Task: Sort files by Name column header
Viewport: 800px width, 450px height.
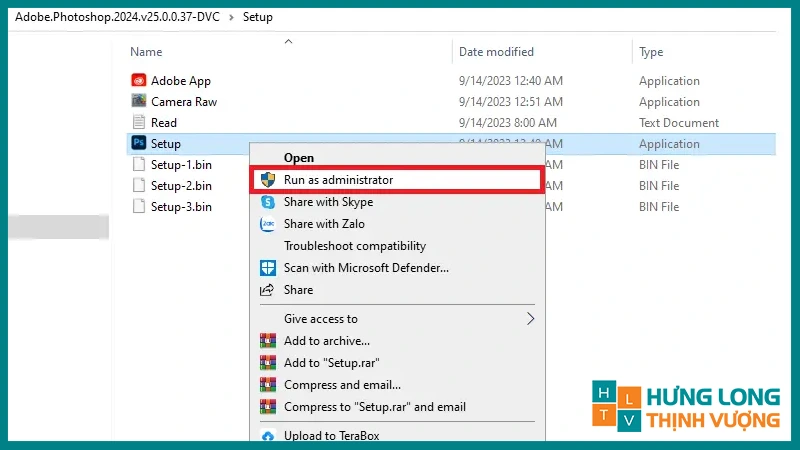Action: [x=146, y=52]
